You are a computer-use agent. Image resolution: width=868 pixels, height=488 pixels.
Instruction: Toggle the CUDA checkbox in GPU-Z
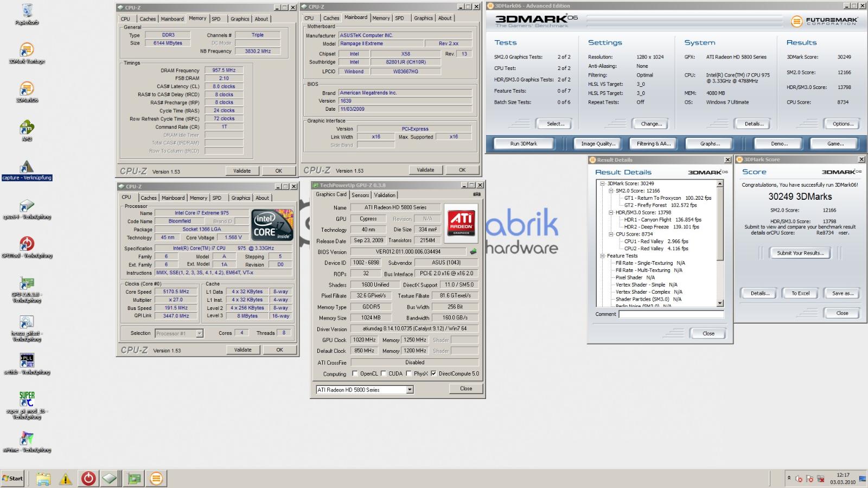click(384, 373)
